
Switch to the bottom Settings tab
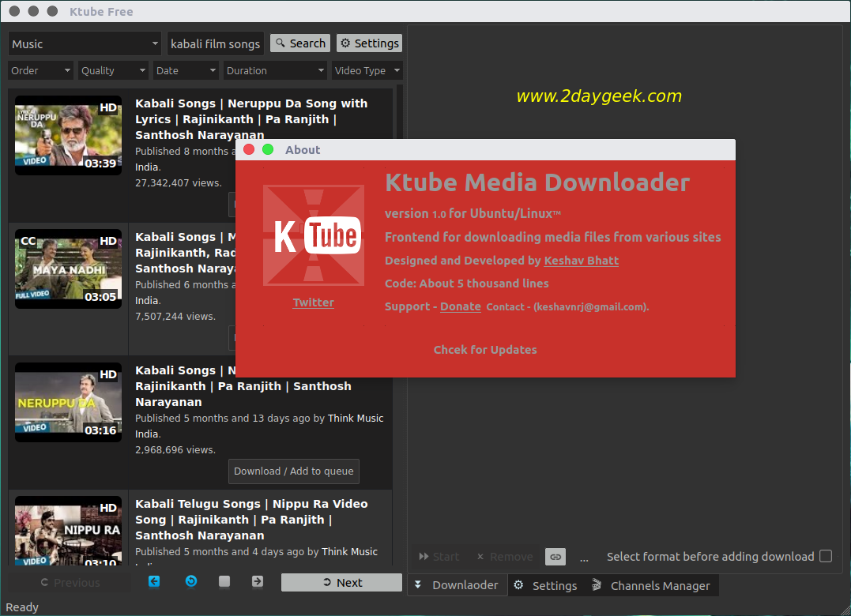(x=546, y=586)
